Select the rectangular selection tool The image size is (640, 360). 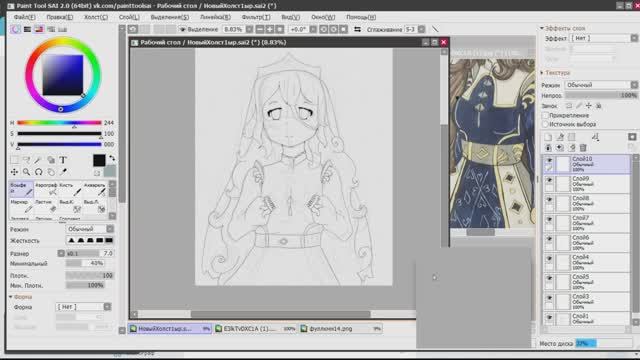[14, 160]
